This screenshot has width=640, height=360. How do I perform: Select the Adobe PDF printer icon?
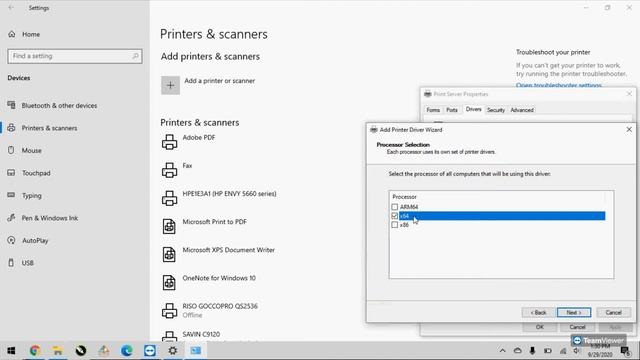(169, 142)
